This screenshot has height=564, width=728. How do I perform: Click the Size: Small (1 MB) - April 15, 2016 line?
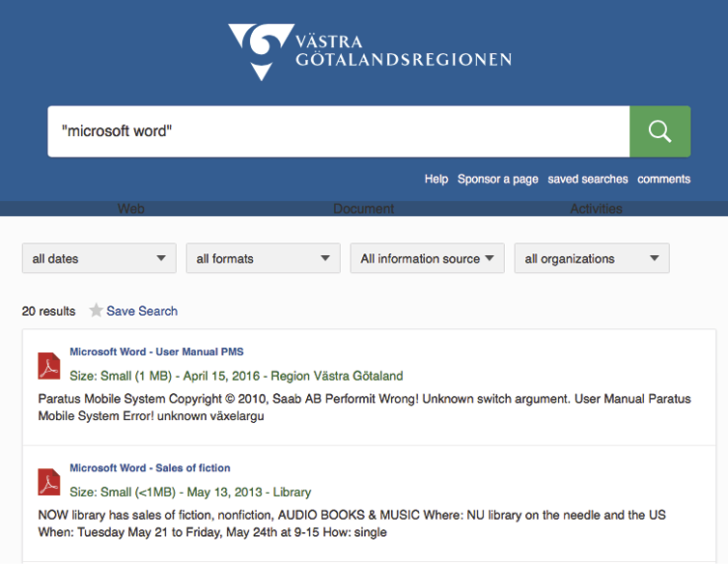tap(237, 376)
